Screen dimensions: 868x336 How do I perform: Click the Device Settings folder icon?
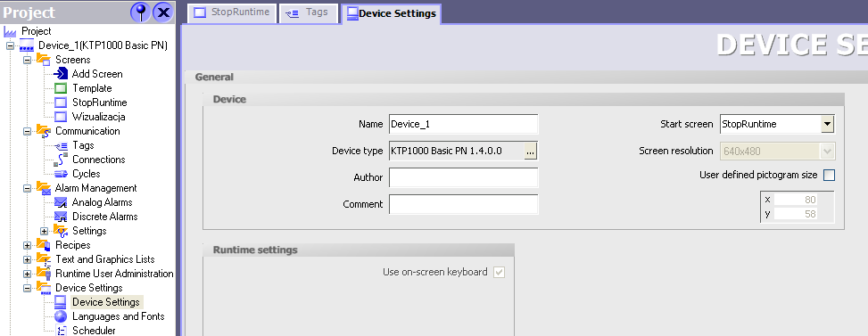pos(43,288)
